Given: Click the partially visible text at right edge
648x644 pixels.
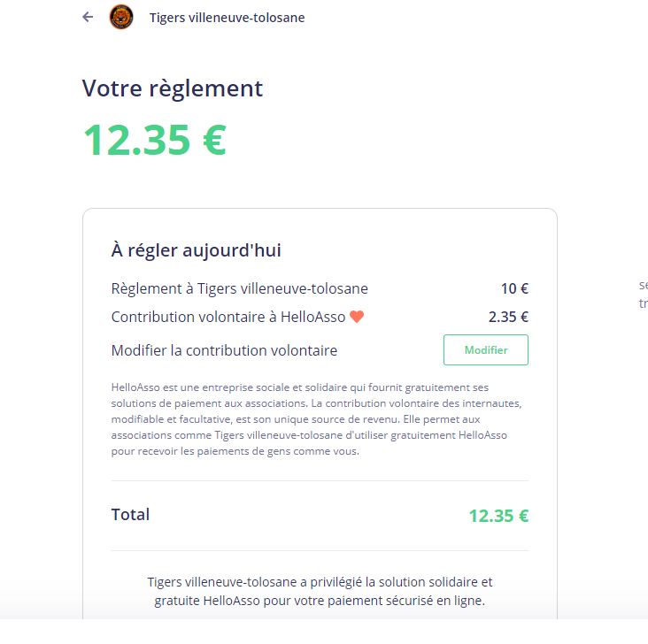Looking at the screenshot, I should pos(643,294).
